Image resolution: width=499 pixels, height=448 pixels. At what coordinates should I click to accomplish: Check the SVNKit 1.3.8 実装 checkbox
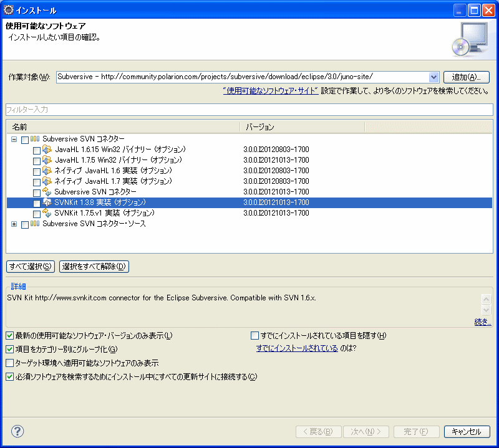pos(37,204)
